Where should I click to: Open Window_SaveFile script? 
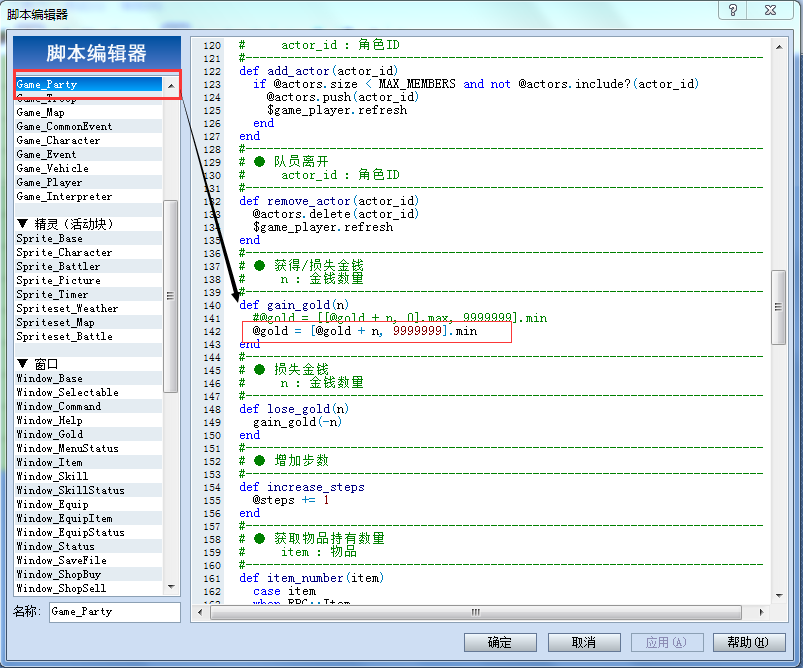point(89,560)
